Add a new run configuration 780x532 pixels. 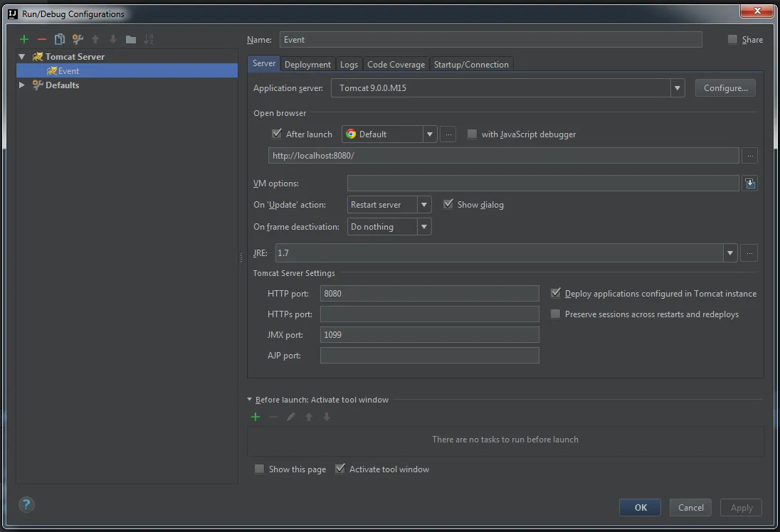[x=24, y=40]
